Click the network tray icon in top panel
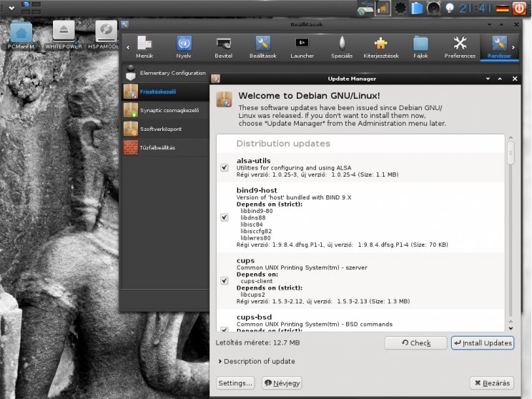The width and height of the screenshot is (532, 399). (365, 8)
